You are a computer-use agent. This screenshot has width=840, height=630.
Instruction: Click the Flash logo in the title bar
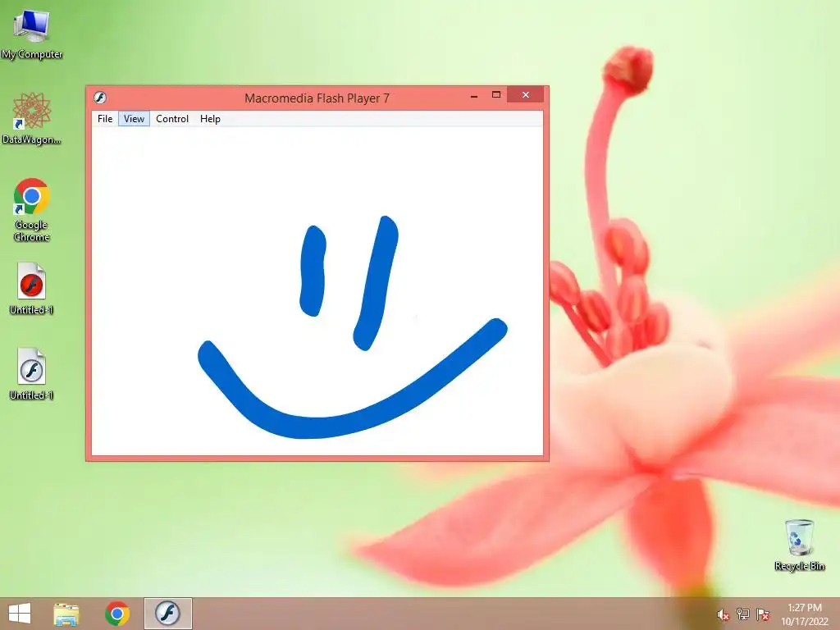point(100,98)
